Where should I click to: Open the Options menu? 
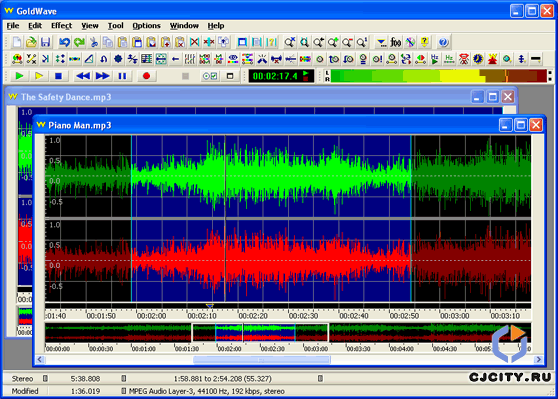(x=146, y=26)
